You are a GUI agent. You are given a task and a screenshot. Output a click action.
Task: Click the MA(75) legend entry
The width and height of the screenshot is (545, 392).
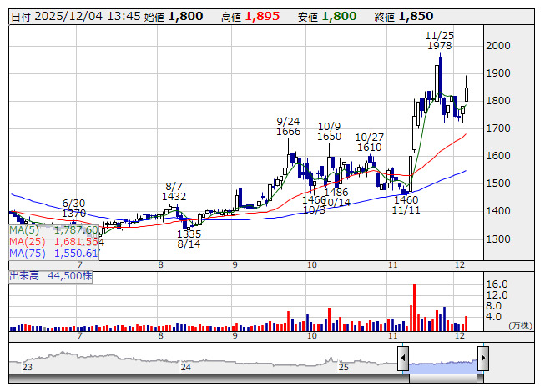click(54, 253)
